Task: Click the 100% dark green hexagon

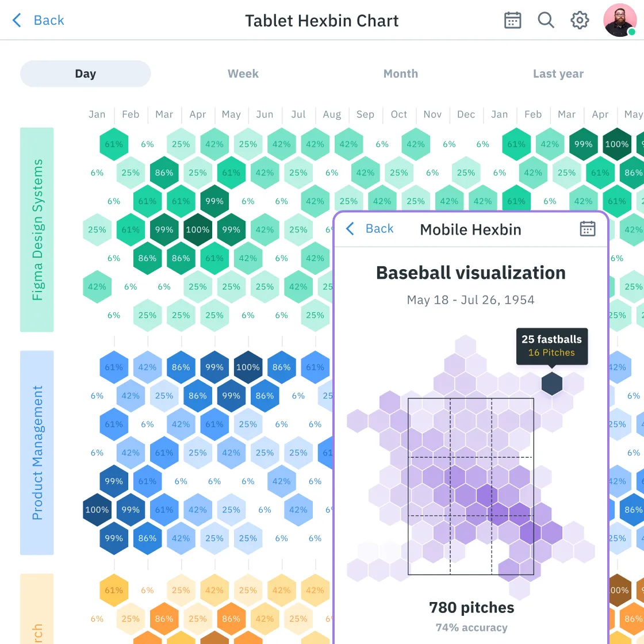Action: (197, 230)
